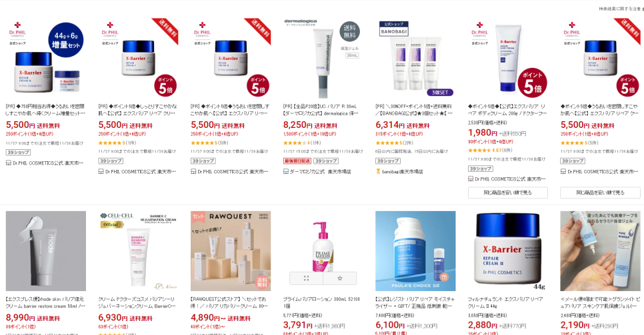Open the rhode barrier restore cream image
The image size is (644, 335).
(46, 251)
